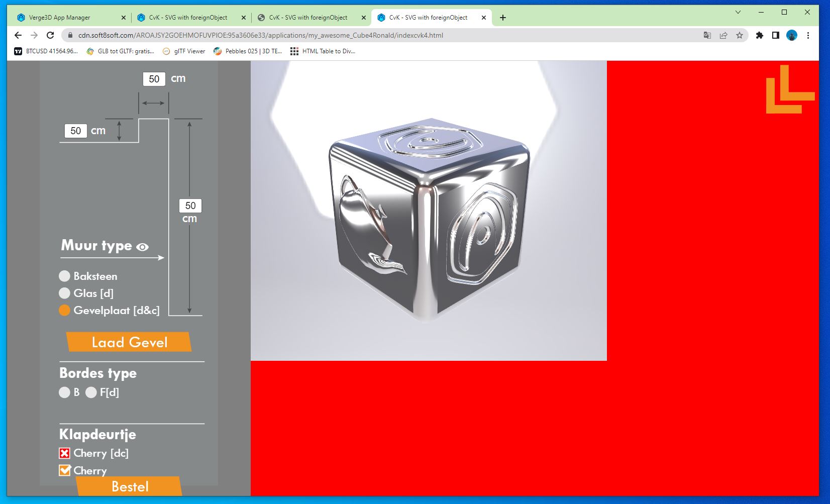Click the orange logo in the corner

(790, 89)
